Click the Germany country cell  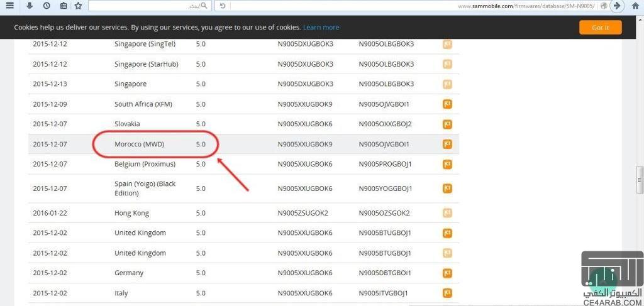point(129,273)
